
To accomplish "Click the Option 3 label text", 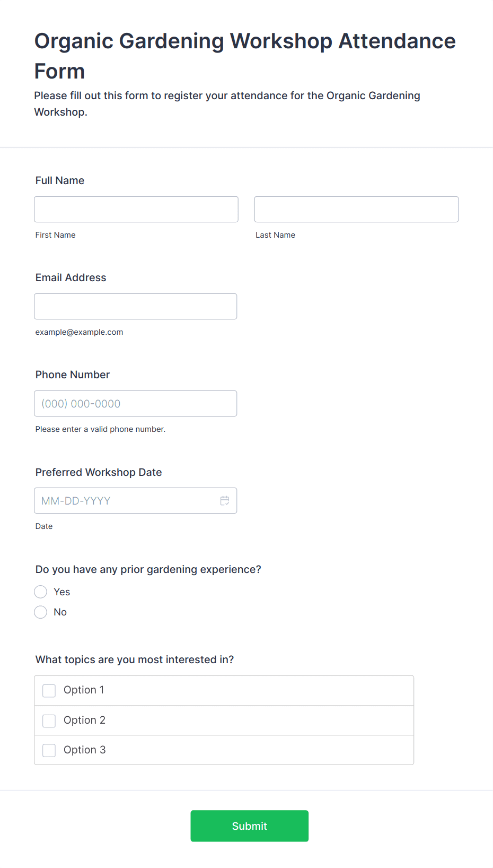I will tap(84, 750).
